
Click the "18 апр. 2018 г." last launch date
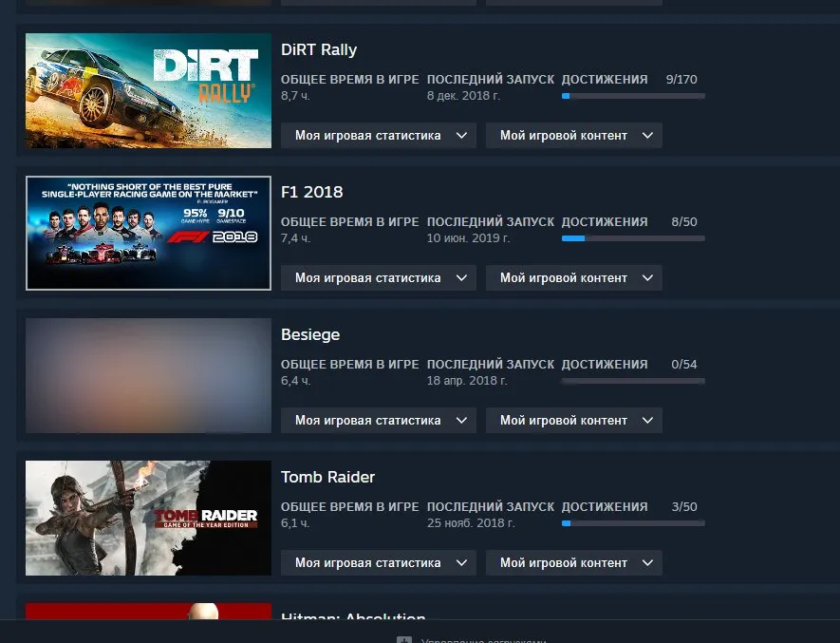click(467, 381)
